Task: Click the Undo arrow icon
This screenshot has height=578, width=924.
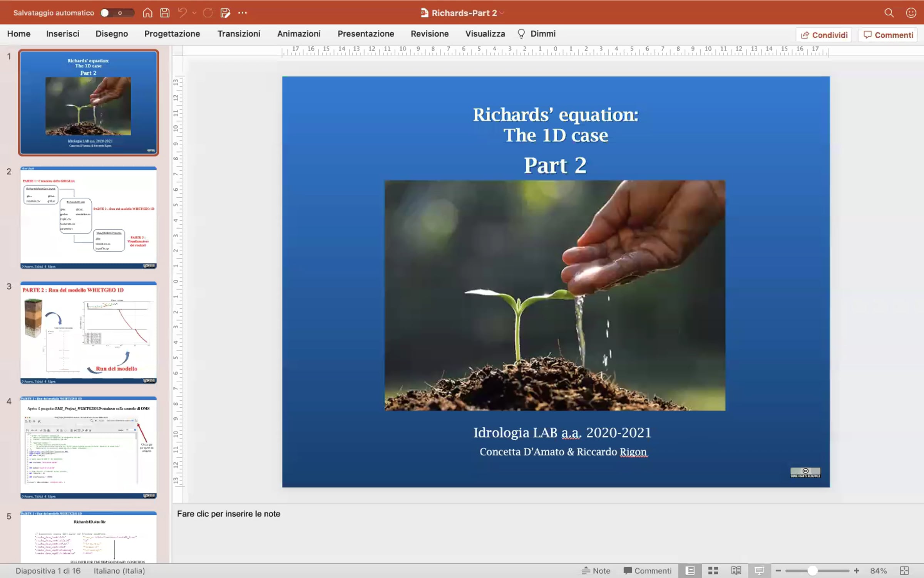Action: point(182,13)
